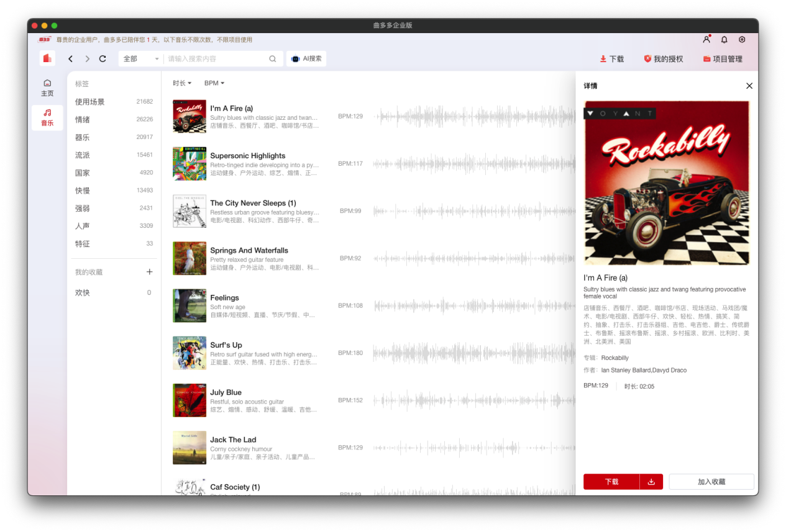
Task: Open the 全部 category dropdown
Action: point(141,59)
